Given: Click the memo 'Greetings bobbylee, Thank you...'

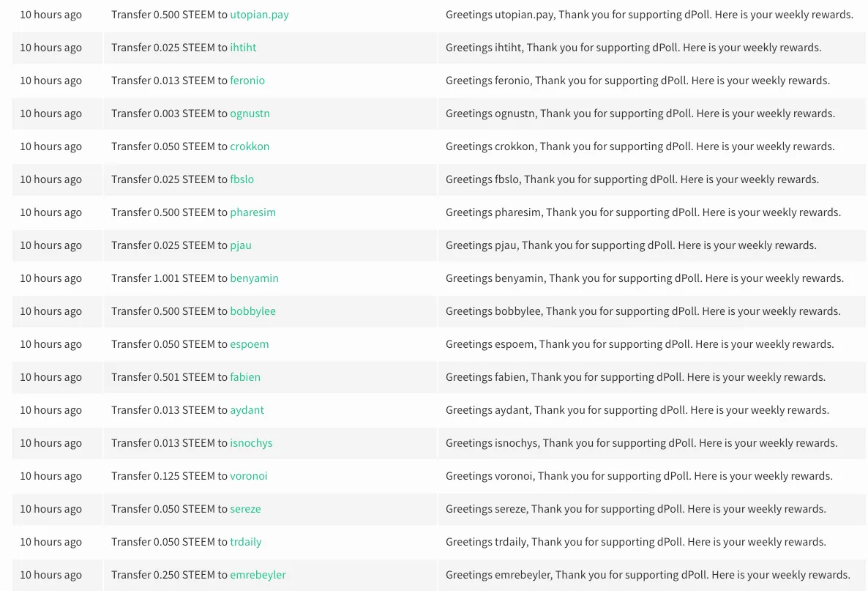Looking at the screenshot, I should [x=643, y=311].
